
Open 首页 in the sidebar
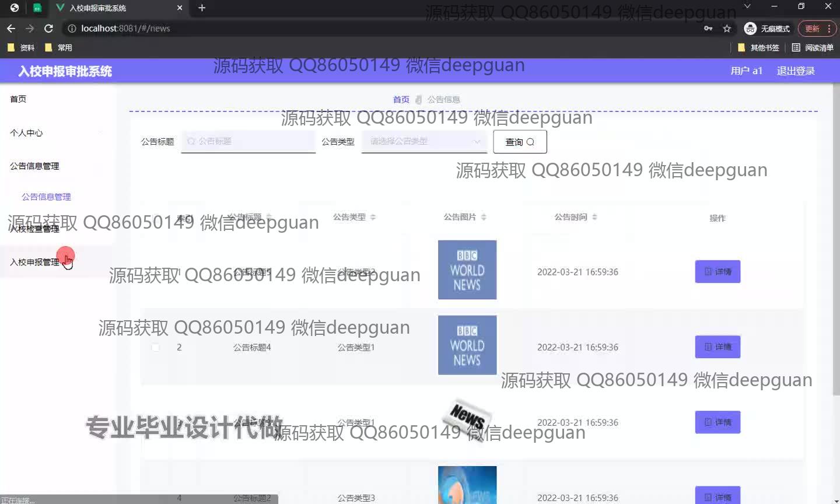click(18, 99)
